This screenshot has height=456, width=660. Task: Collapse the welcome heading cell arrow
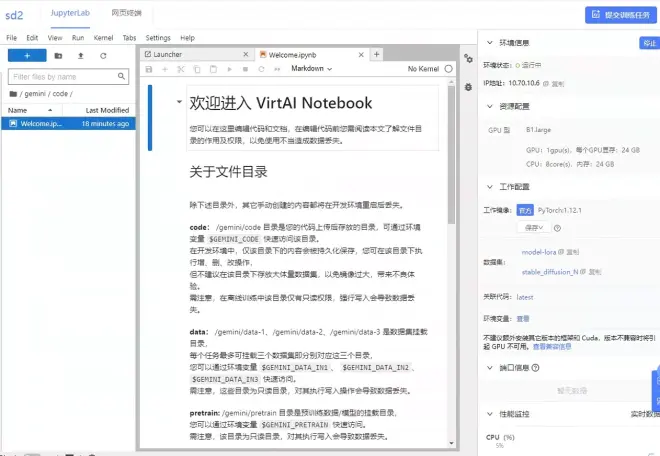[x=179, y=101]
